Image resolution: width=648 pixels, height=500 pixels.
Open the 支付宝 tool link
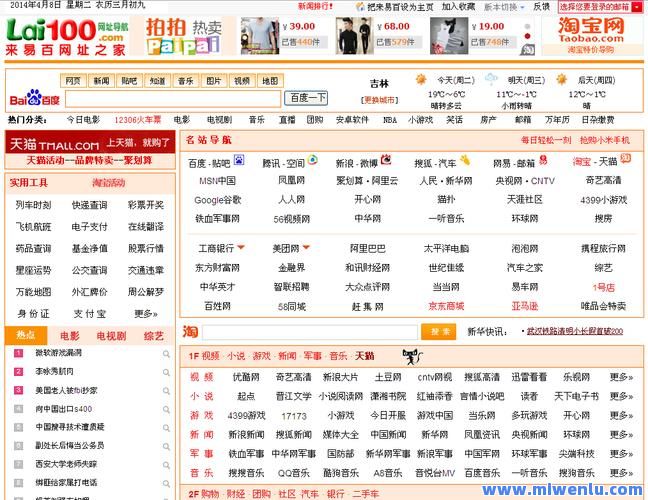[90, 314]
